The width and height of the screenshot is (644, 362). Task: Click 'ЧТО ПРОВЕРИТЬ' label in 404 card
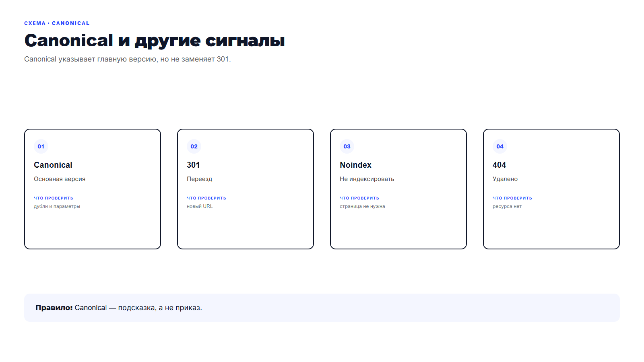coord(512,198)
